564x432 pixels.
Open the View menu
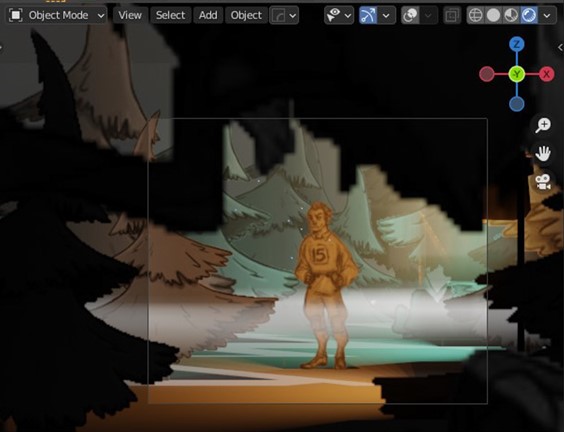coord(130,15)
